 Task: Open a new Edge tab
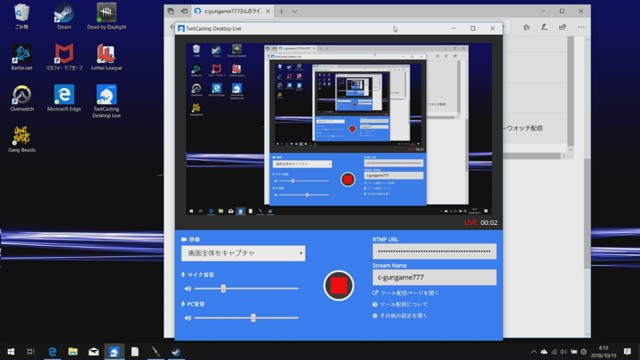[x=281, y=11]
